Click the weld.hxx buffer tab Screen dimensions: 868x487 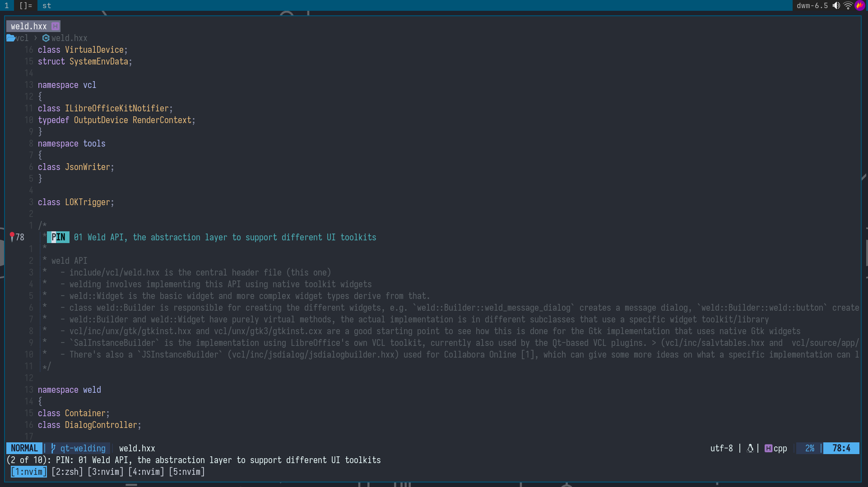(33, 26)
